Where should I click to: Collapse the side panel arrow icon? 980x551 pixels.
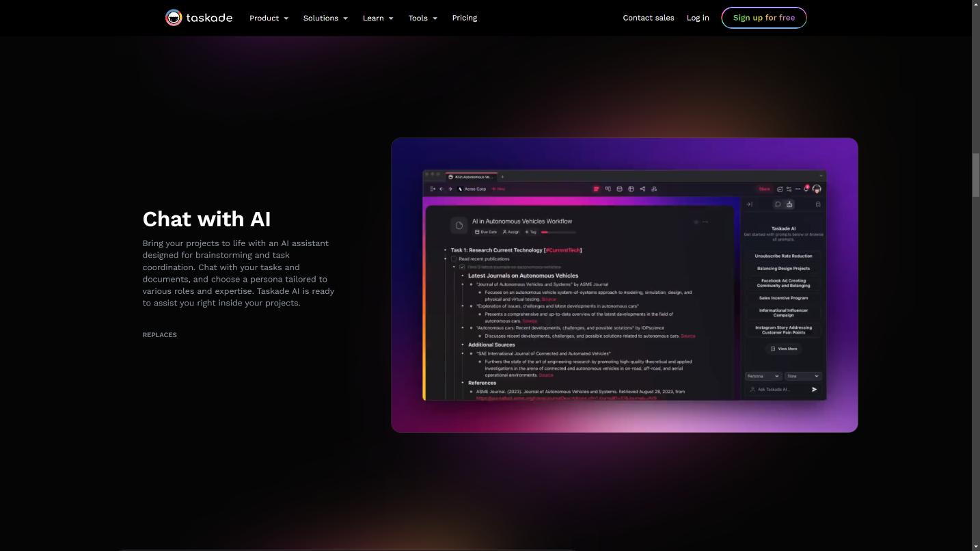point(749,204)
